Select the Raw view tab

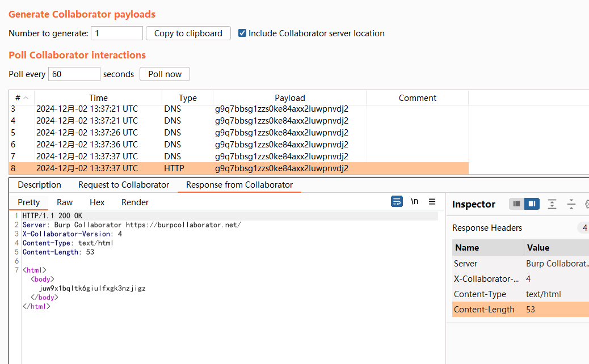pos(65,202)
